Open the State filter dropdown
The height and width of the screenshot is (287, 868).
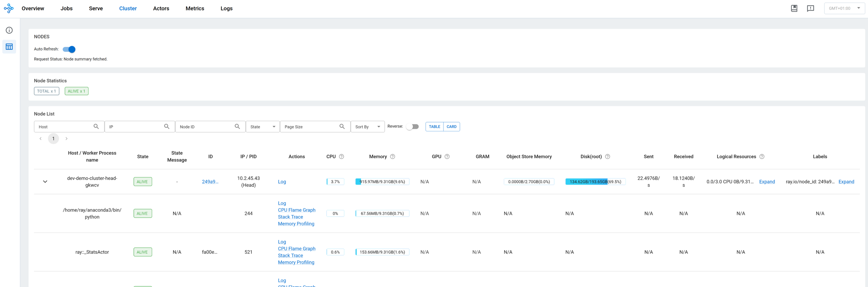click(x=263, y=127)
